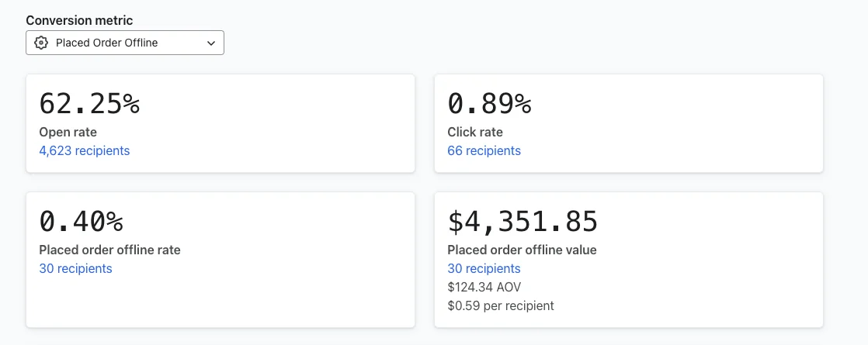Select the Click rate label

475,132
